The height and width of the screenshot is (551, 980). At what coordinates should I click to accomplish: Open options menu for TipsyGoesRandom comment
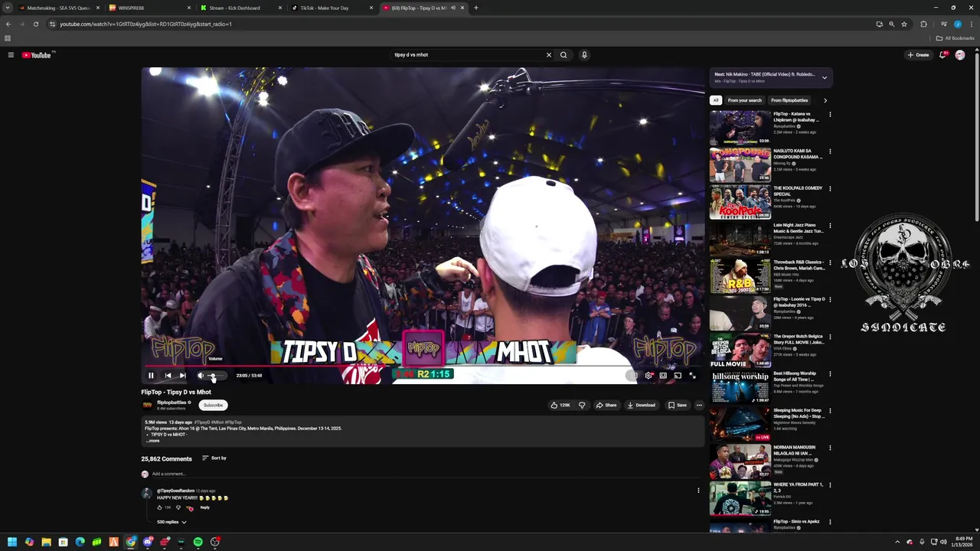(x=698, y=491)
